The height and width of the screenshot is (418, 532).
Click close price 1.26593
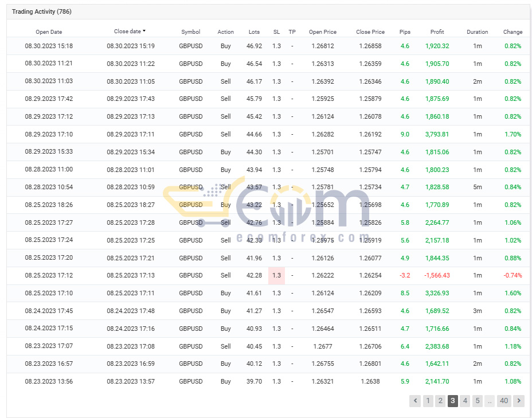click(370, 311)
